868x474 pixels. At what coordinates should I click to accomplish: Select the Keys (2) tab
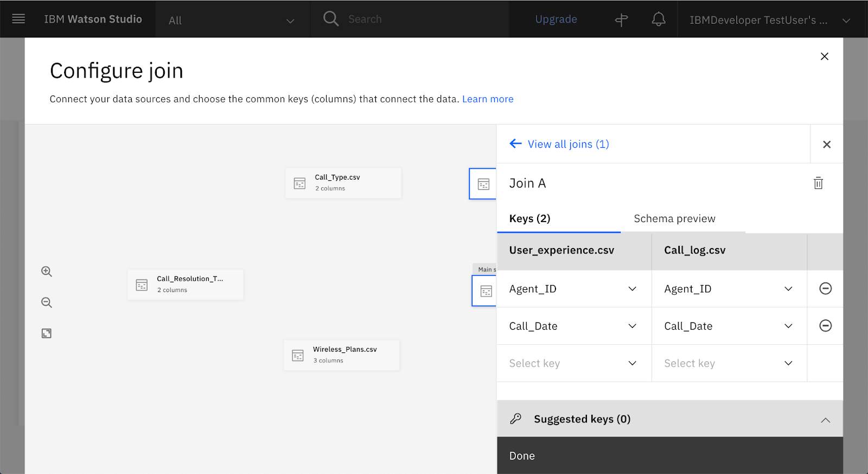click(x=529, y=219)
